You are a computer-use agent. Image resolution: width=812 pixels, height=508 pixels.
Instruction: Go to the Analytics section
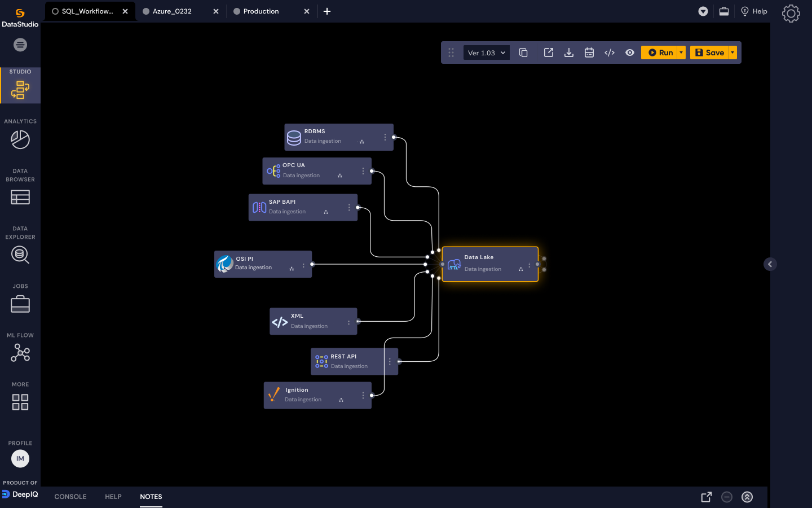pos(20,134)
